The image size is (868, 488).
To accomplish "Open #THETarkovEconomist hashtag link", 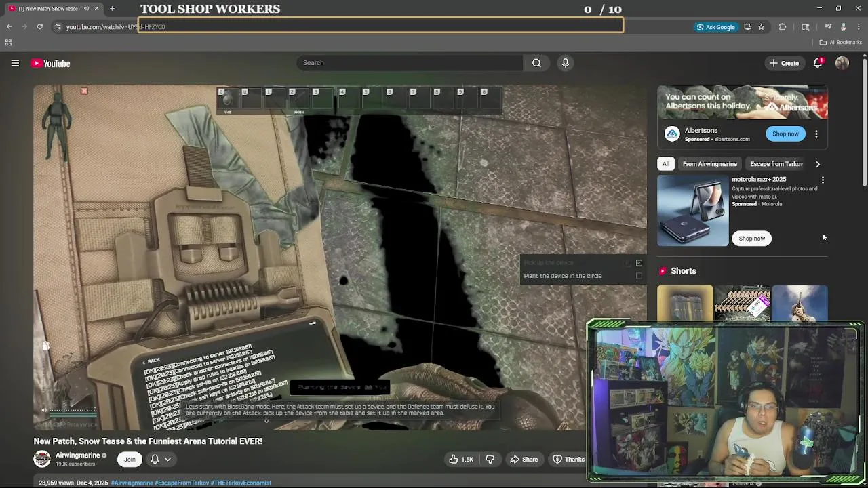I will point(241,483).
